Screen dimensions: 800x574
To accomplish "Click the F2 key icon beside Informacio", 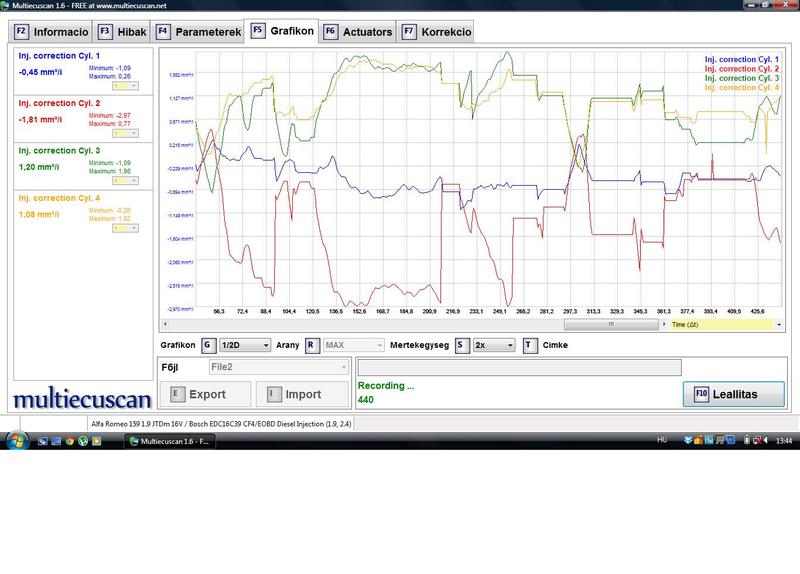I will click(23, 32).
